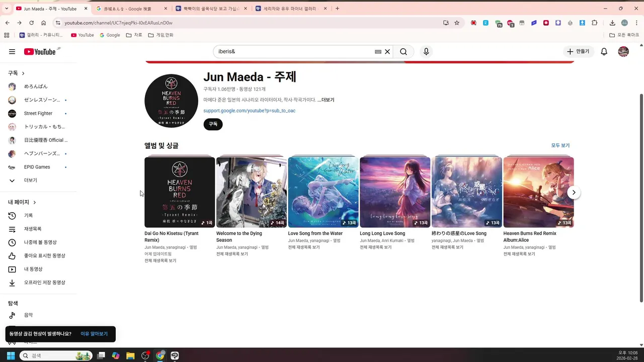Open the Dai Go No Kisetsu album thumbnail
The height and width of the screenshot is (362, 644).
point(180,193)
